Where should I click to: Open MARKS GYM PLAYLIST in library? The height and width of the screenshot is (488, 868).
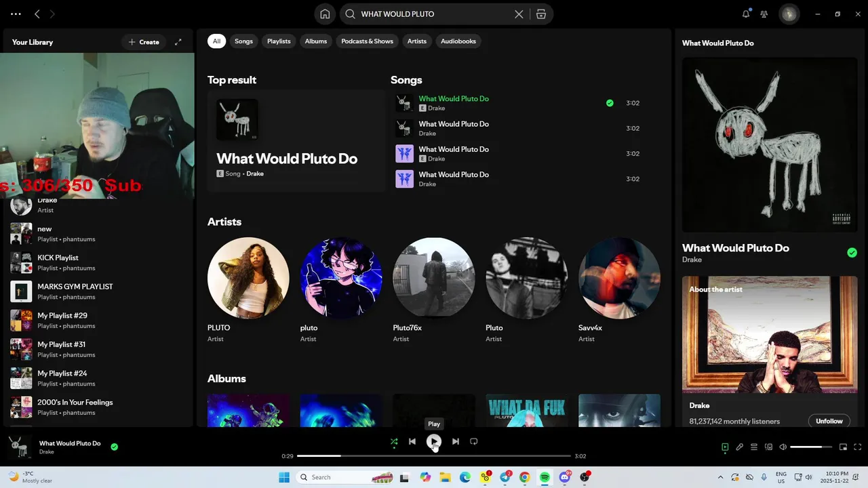point(98,291)
